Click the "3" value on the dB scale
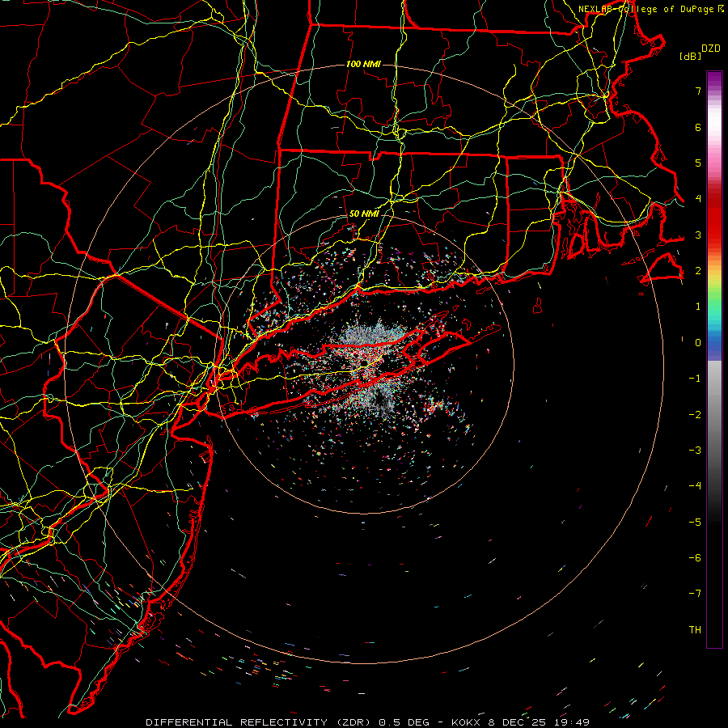This screenshot has height=728, width=728. point(698,235)
